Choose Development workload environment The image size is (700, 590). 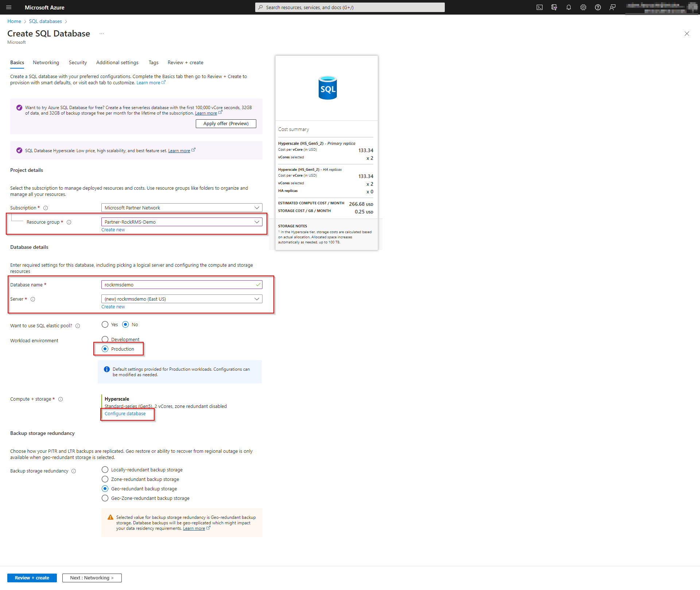pyautogui.click(x=105, y=339)
